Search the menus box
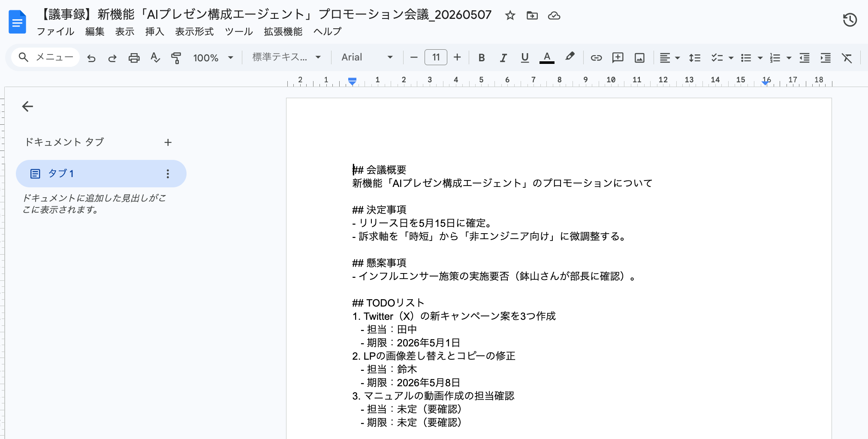The height and width of the screenshot is (439, 868). coord(46,57)
